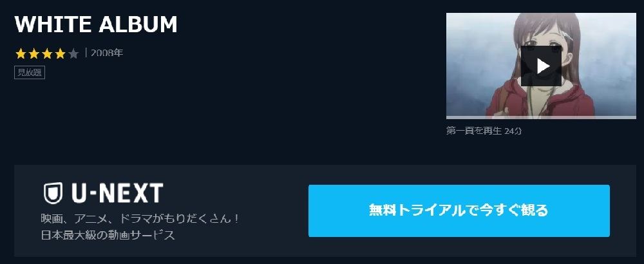The width and height of the screenshot is (644, 264).
Task: Click the vertical divider before 2008年
Action: 86,53
